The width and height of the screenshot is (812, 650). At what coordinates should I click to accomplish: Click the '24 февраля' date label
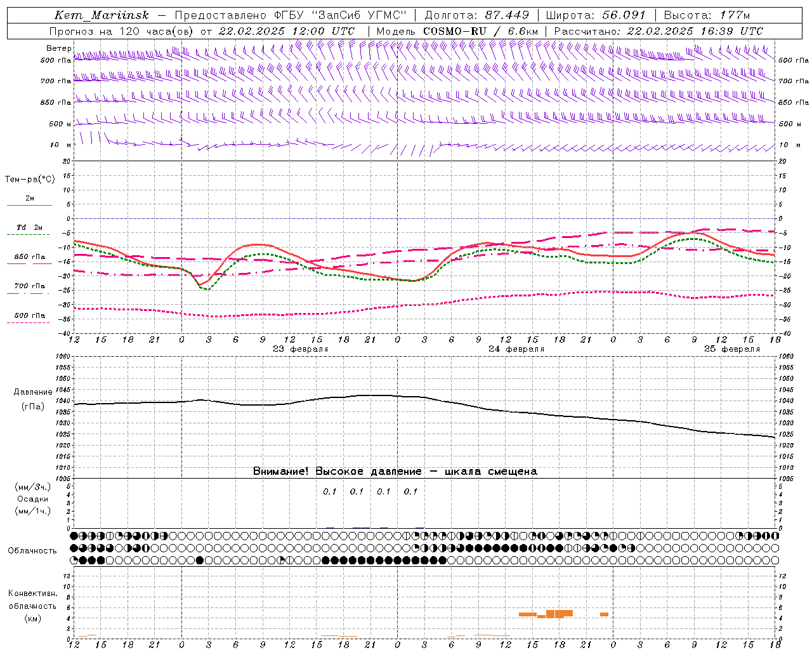click(x=516, y=349)
